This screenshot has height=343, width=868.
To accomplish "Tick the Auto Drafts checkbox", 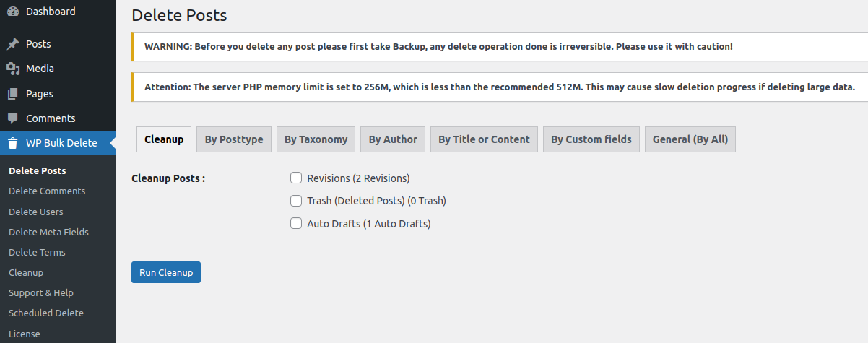I will [x=296, y=224].
